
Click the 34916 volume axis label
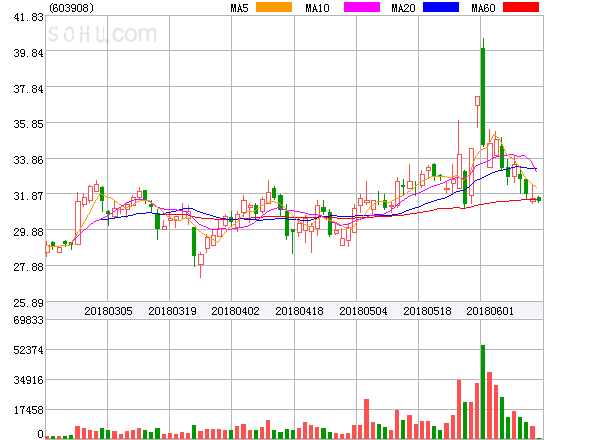[28, 380]
